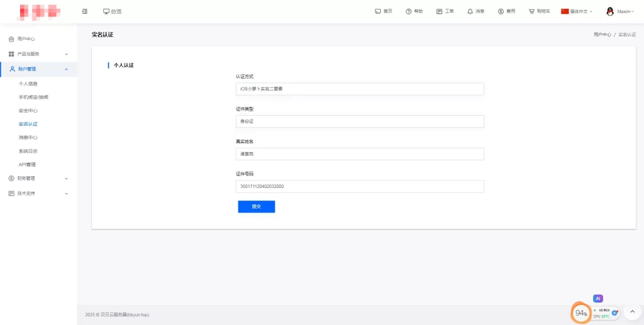Toggle the sidebar collapse icon
Screen dimensions: 644x325
click(x=85, y=11)
